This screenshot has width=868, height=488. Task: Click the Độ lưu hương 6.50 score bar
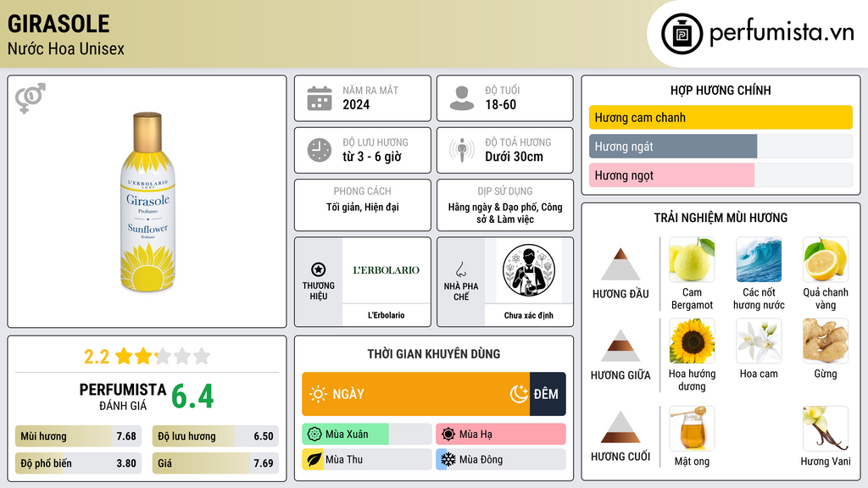click(x=215, y=436)
